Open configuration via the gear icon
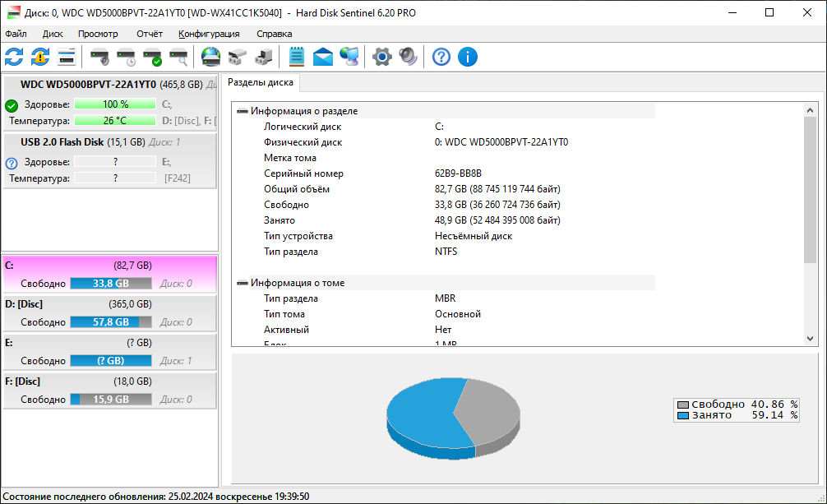Viewport: 827px width, 504px height. (382, 57)
